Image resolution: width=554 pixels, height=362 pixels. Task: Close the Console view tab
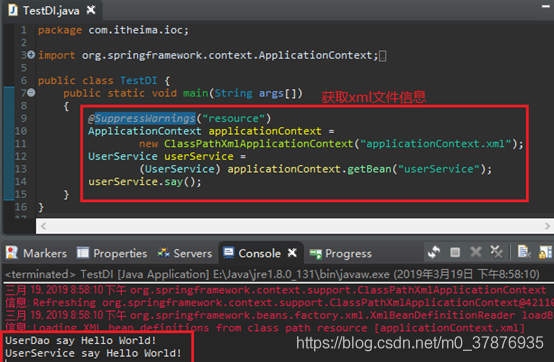tap(292, 253)
